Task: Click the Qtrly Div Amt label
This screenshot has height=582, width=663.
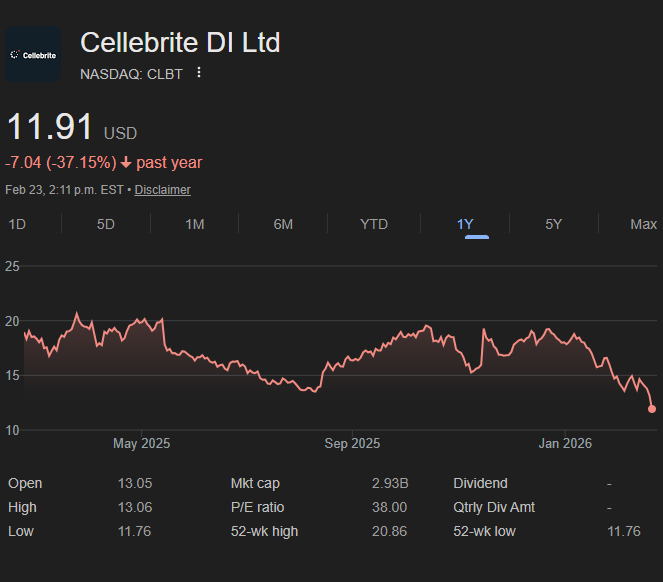Action: 494,508
